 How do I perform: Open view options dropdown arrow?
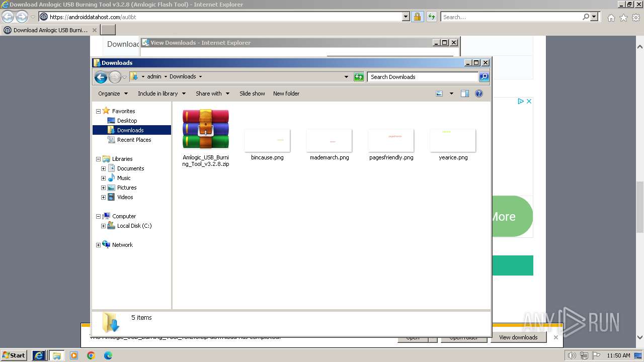451,94
